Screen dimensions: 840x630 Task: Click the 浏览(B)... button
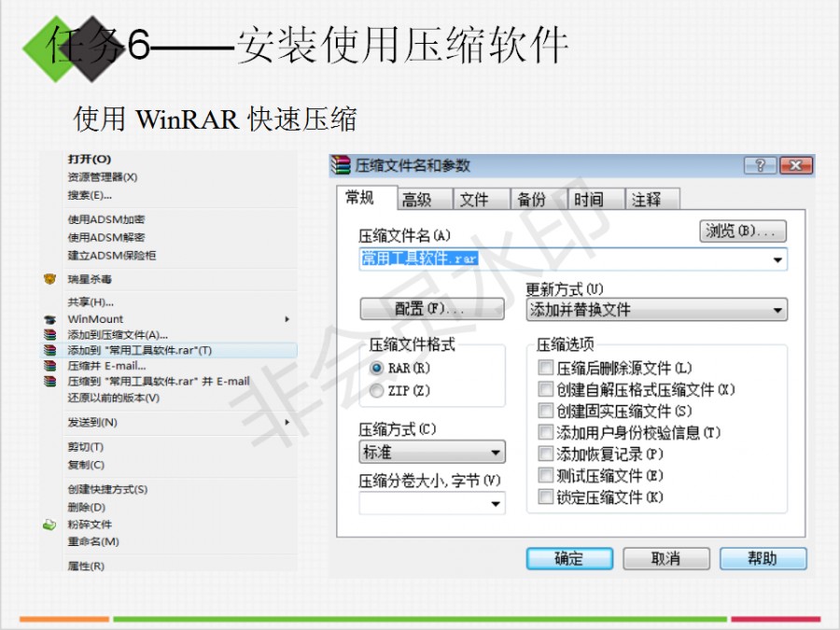coord(742,231)
